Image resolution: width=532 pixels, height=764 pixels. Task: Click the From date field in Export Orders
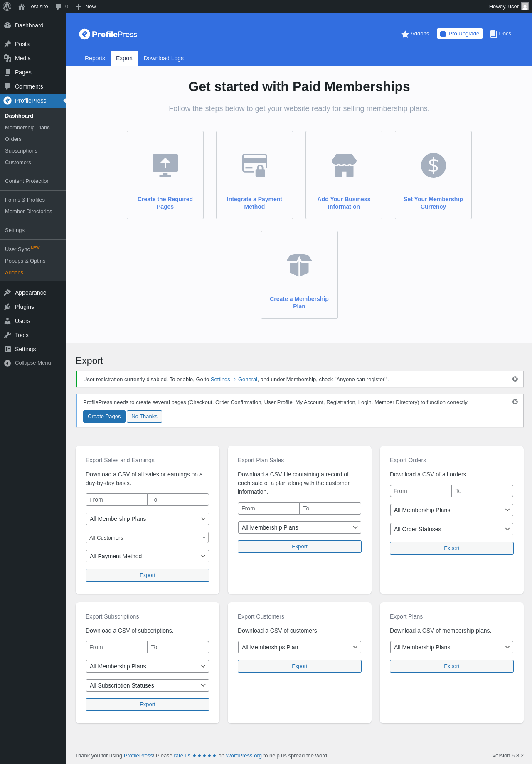pyautogui.click(x=421, y=491)
